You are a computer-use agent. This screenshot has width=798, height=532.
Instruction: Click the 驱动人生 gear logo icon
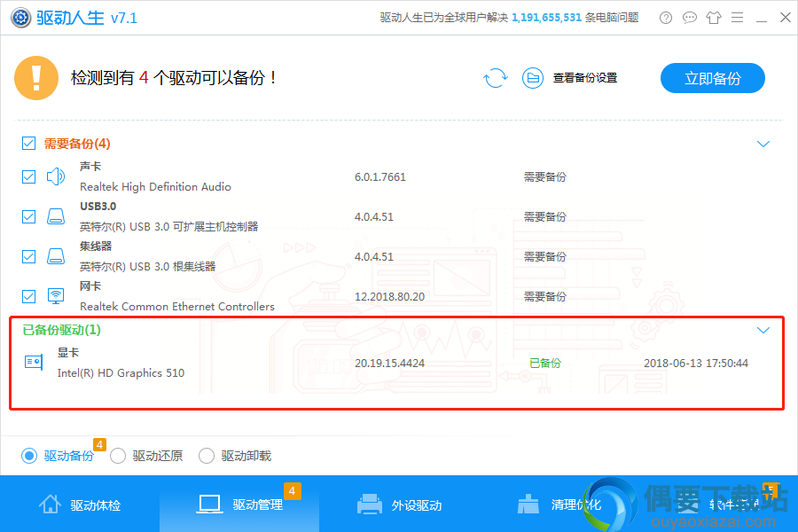(x=21, y=18)
